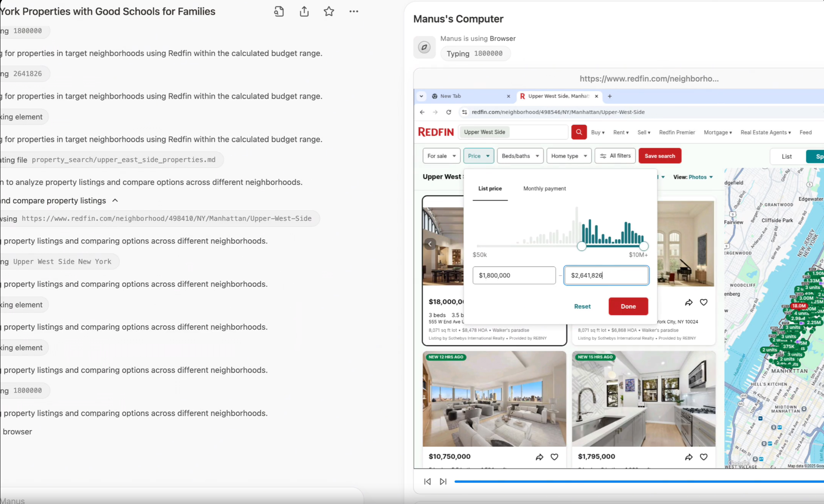Open the tab search chevron in tab strip
The image size is (824, 504).
pos(421,96)
